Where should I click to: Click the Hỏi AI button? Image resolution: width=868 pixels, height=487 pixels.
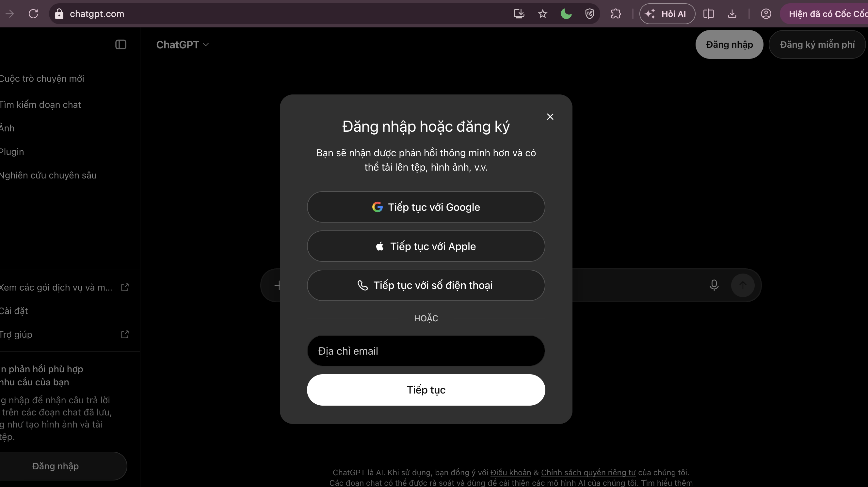pyautogui.click(x=667, y=14)
